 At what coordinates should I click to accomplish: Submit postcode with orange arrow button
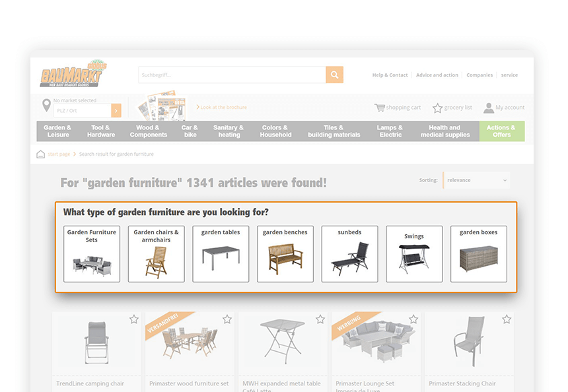116,111
